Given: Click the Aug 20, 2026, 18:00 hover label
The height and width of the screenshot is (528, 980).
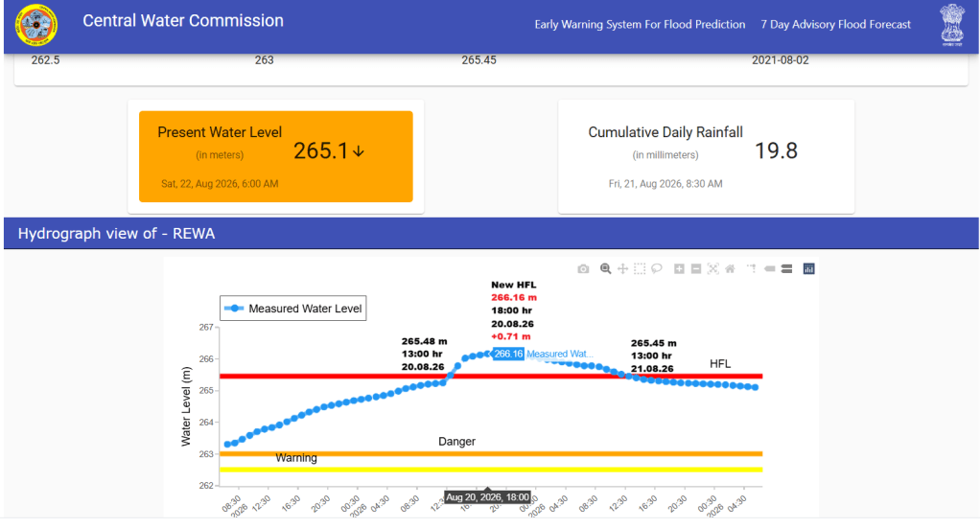Looking at the screenshot, I should 487,497.
